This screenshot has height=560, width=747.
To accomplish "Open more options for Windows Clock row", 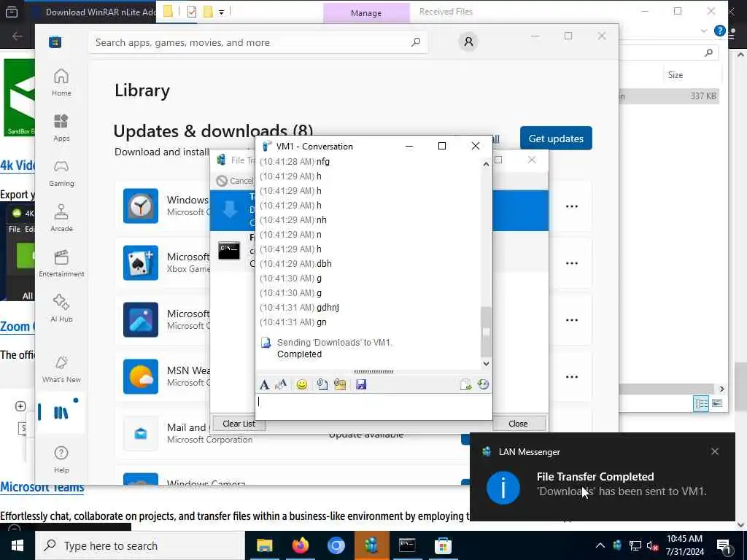I will click(572, 206).
